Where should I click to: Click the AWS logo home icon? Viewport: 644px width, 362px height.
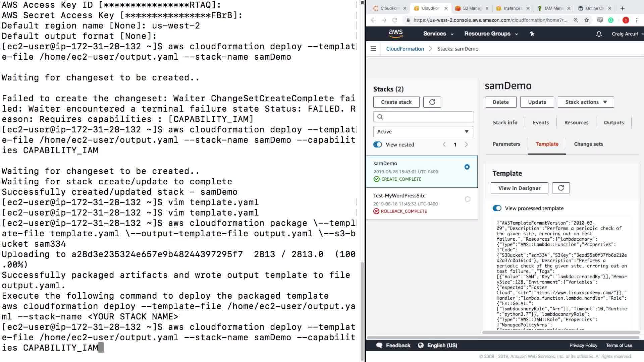click(395, 34)
